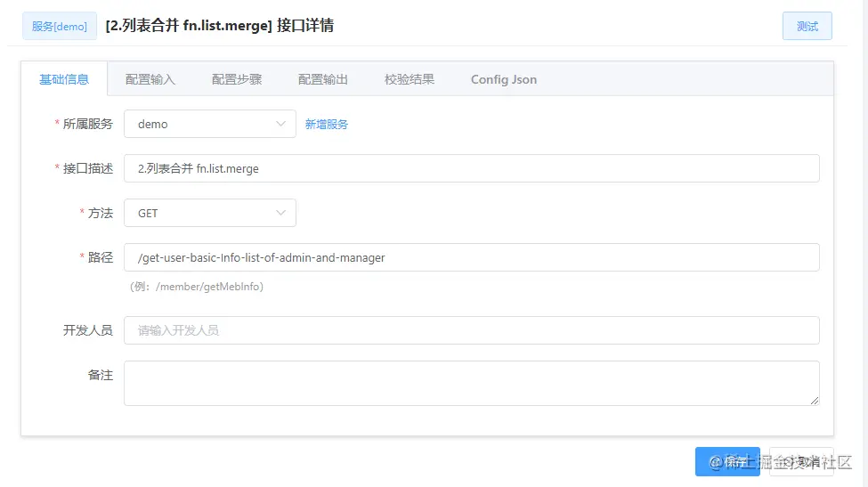868x487 pixels.
Task: Open the Config Json tab
Action: coord(504,79)
